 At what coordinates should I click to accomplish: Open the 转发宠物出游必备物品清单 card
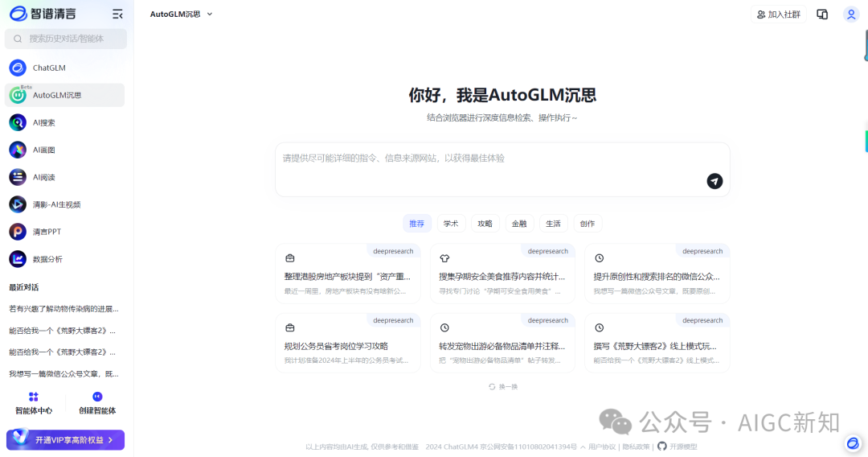(x=502, y=343)
